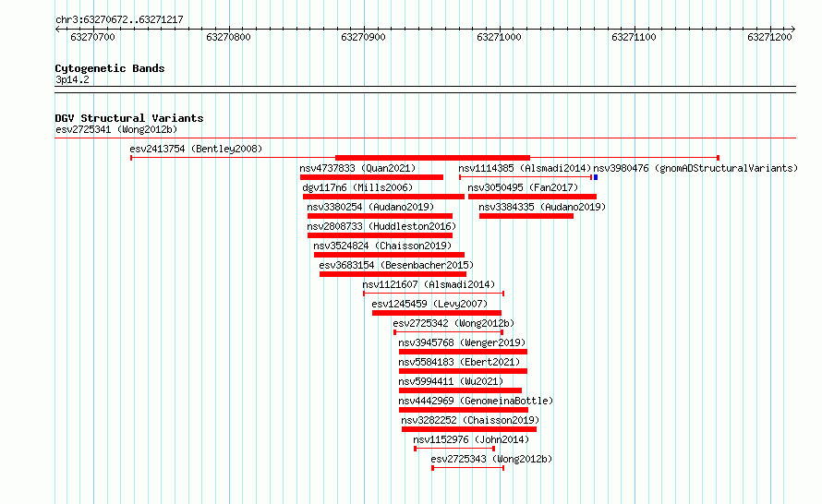
Task: Select the 63270800 ruler position label
Action: pyautogui.click(x=228, y=37)
